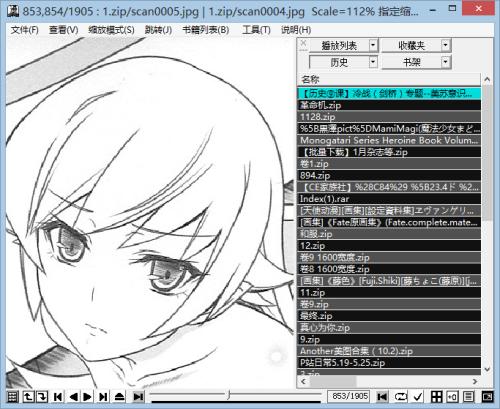Toggle the checkmark icon in bottom toolbar
The image size is (500, 409).
[x=417, y=397]
